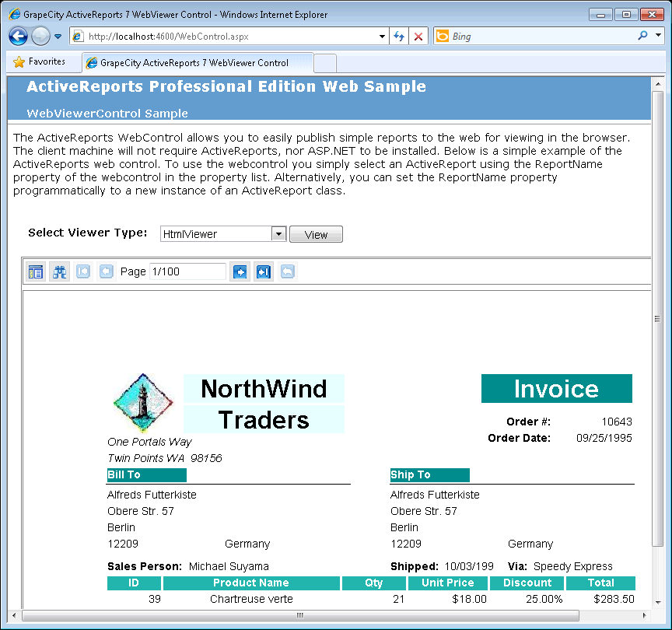672x630 pixels.
Task: Click the Bill To header
Action: click(146, 475)
